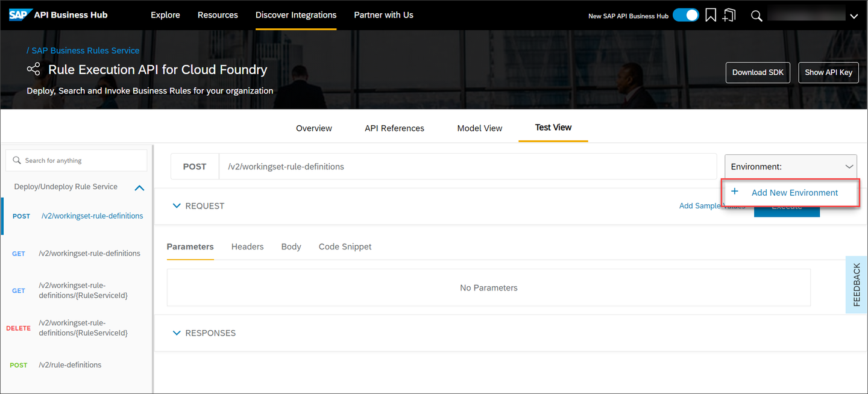868x394 pixels.
Task: Click API Business Hub title
Action: 71,15
